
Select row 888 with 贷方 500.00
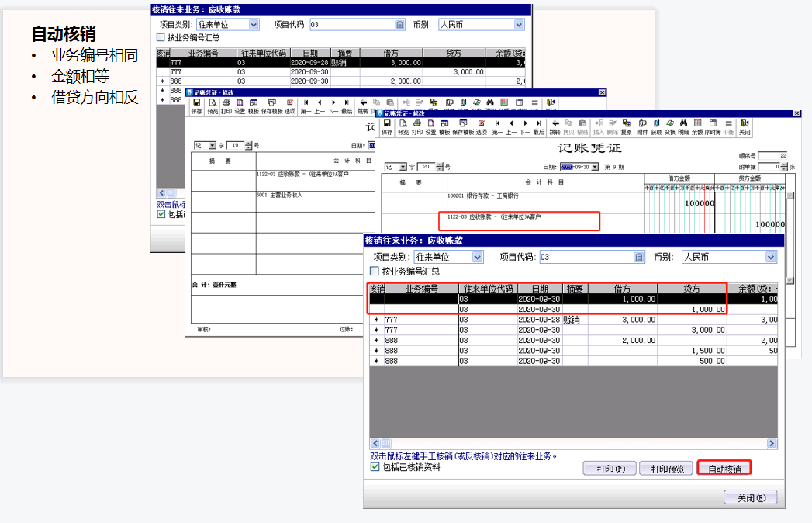tap(573, 362)
